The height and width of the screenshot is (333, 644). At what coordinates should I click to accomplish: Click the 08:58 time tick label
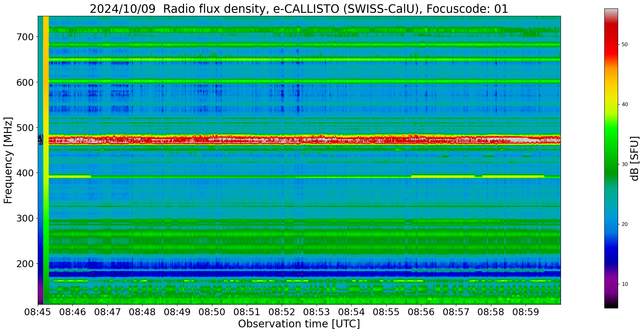pos(491,312)
